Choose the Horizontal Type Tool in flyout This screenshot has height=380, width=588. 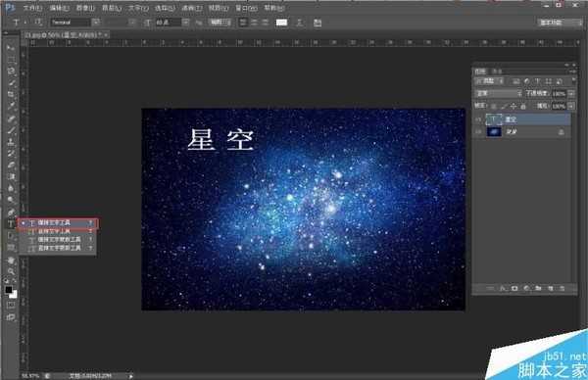point(59,223)
